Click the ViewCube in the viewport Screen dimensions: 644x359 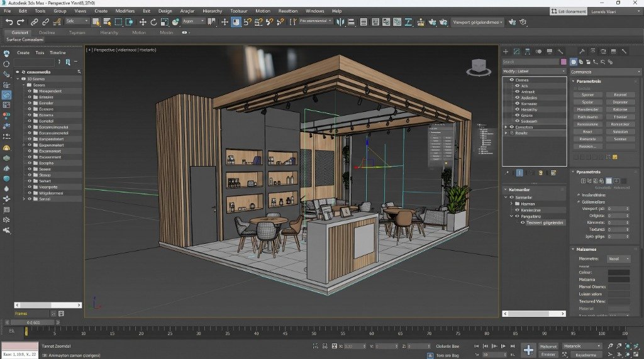pos(479,67)
